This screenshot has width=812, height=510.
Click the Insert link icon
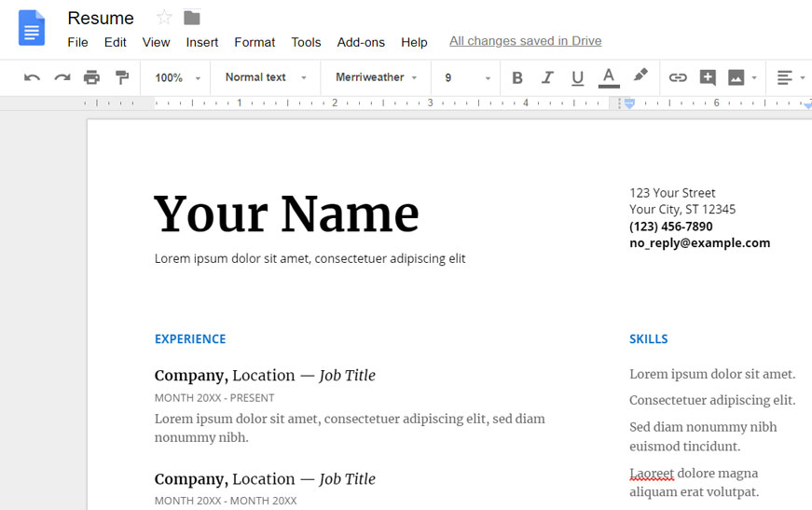pyautogui.click(x=678, y=77)
